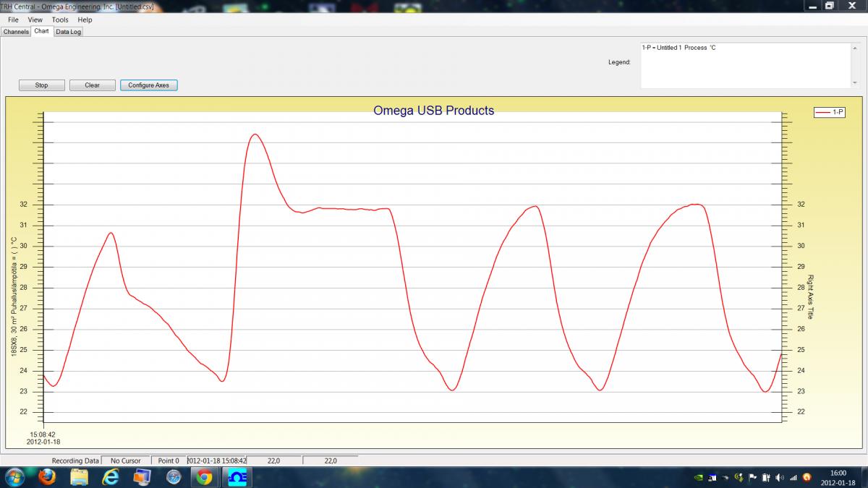
Task: Open the Tools menu
Action: (60, 20)
